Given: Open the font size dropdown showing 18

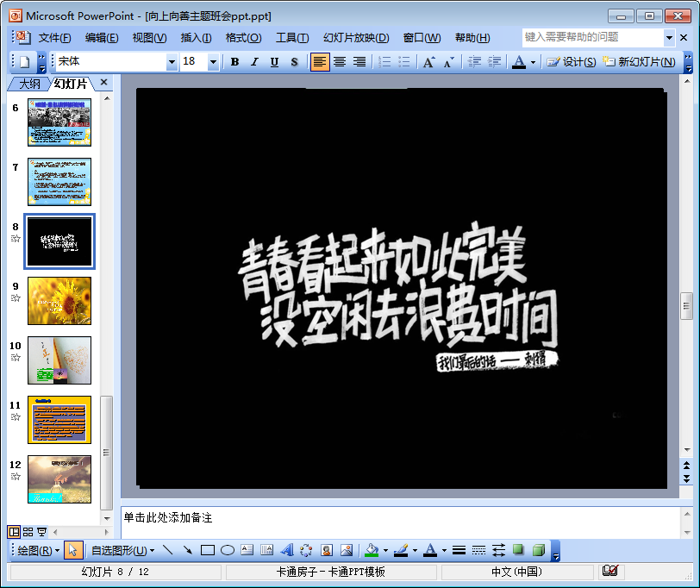Looking at the screenshot, I should (213, 62).
